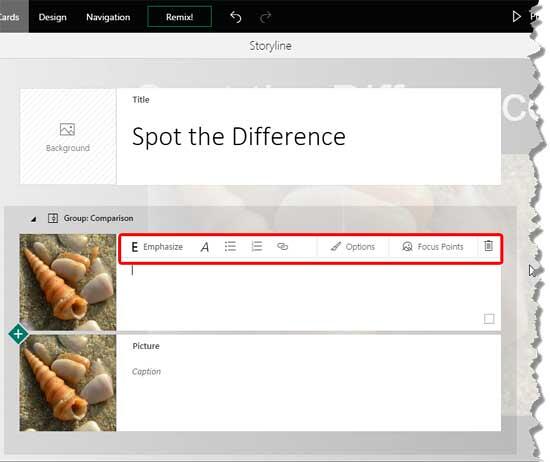Open card Options with brush icon
This screenshot has height=462, width=550.
(x=353, y=247)
